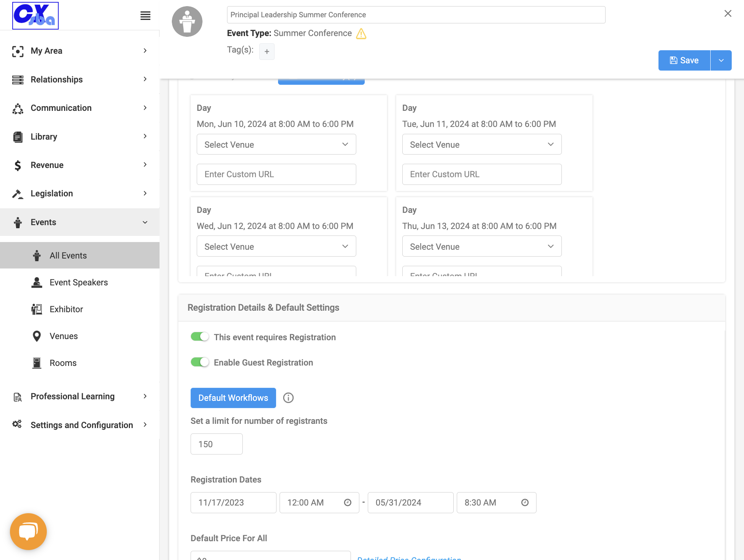
Task: Open Select Venue for Wed, Jun 12
Action: [x=276, y=246]
